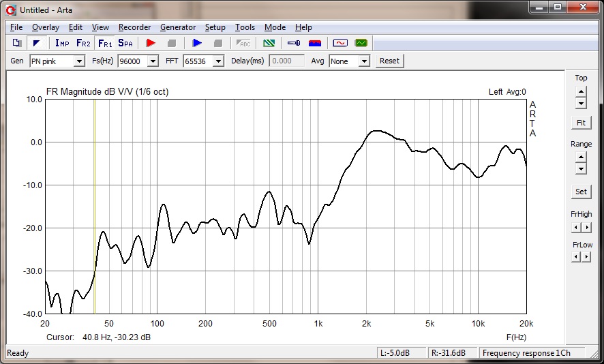The image size is (604, 364).
Task: Click the blue cable calibration icon
Action: click(x=294, y=43)
